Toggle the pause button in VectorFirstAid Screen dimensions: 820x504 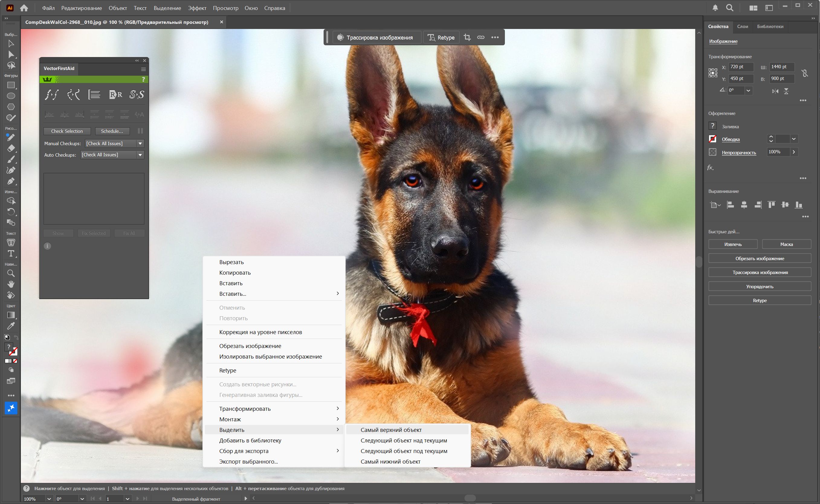pos(140,131)
